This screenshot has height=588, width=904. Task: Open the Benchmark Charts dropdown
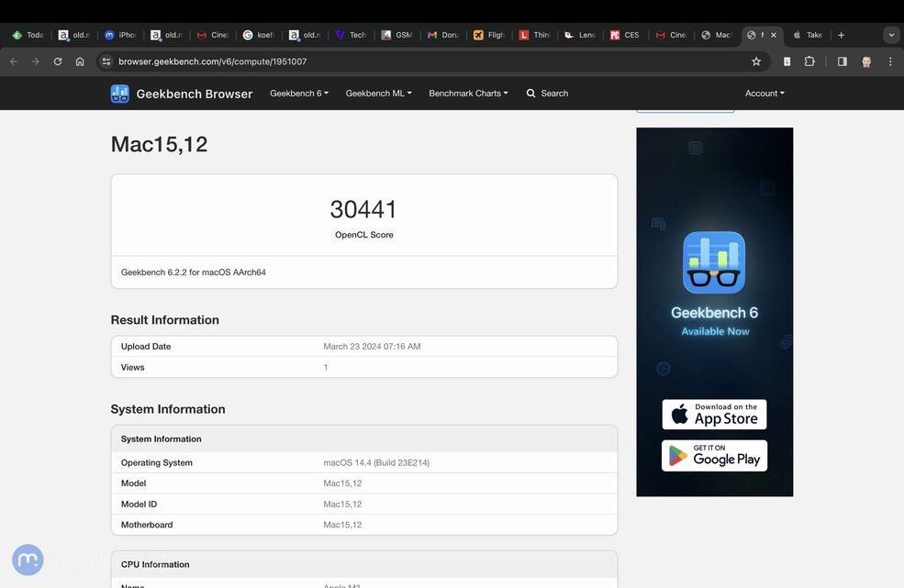[x=468, y=94]
